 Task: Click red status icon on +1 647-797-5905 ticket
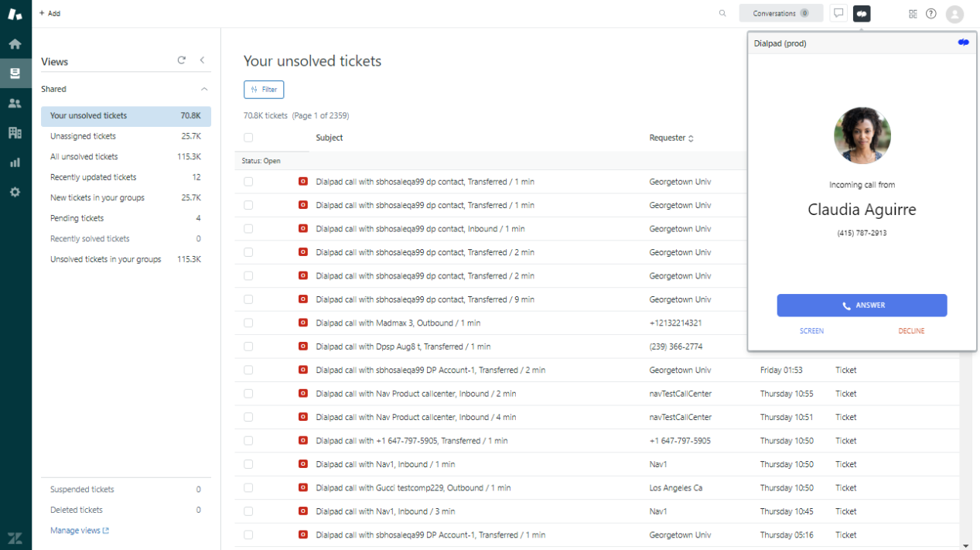pyautogui.click(x=302, y=440)
